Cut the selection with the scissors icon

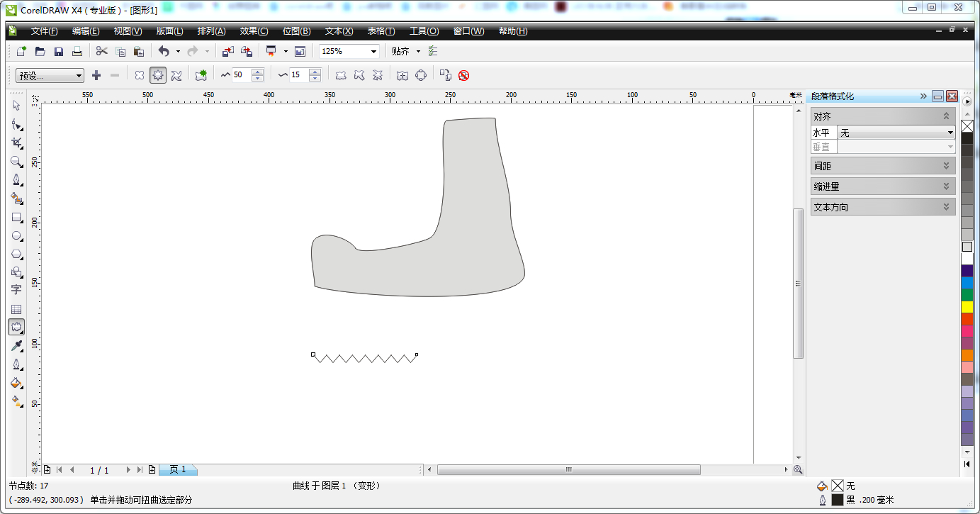pyautogui.click(x=102, y=51)
